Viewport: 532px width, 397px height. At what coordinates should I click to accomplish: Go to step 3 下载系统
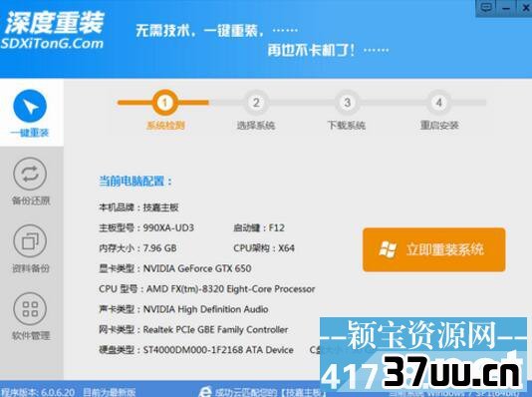[x=347, y=102]
